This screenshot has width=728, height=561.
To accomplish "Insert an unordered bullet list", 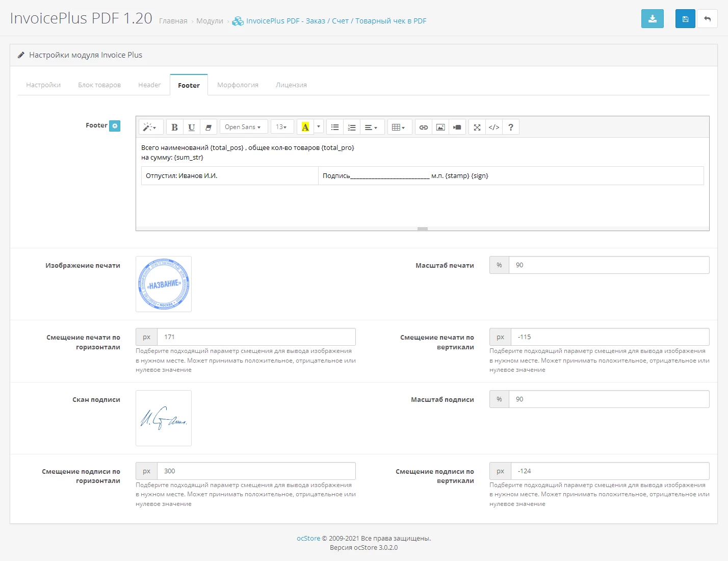I will 335,127.
